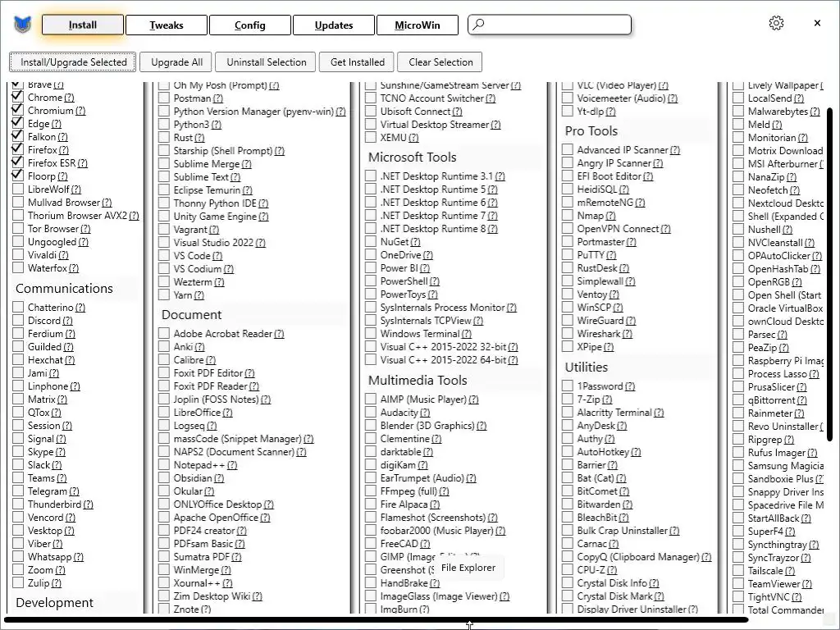840x630 pixels.
Task: Click the Clear Selection button
Action: (x=441, y=62)
